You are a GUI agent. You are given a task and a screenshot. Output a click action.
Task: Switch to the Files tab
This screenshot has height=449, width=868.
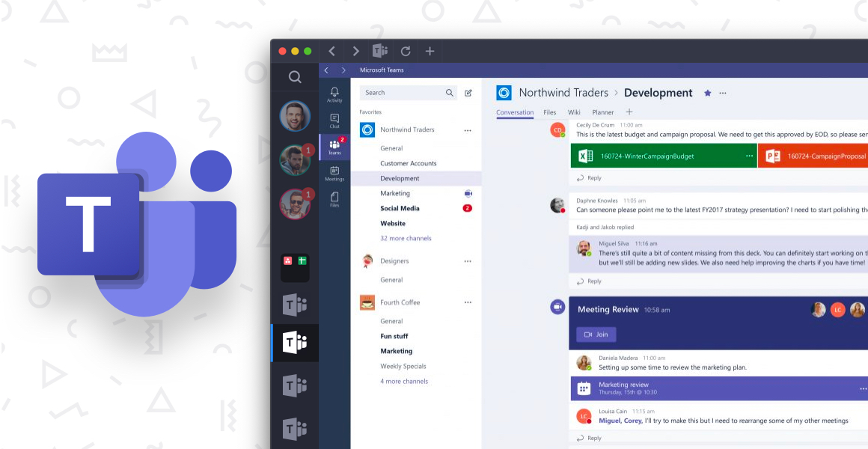pyautogui.click(x=550, y=112)
